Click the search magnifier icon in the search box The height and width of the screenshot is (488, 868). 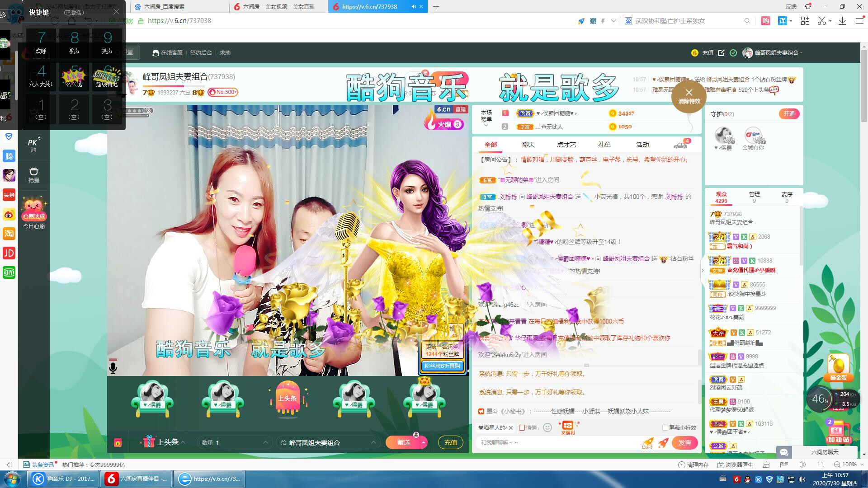(747, 21)
